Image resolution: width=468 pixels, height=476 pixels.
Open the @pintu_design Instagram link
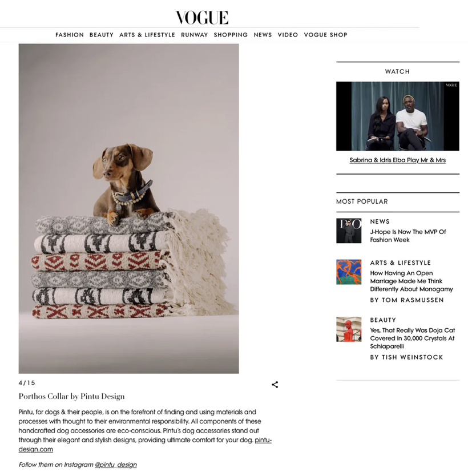tap(116, 465)
